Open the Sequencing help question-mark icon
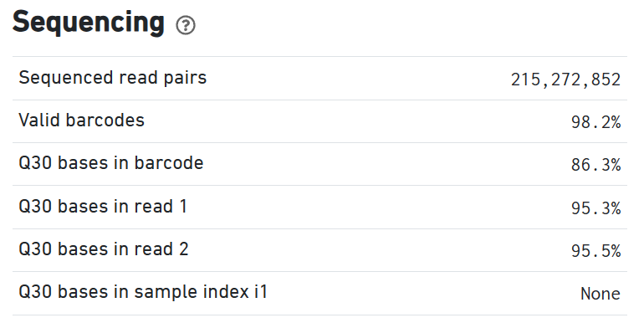The height and width of the screenshot is (323, 644). coord(186,25)
